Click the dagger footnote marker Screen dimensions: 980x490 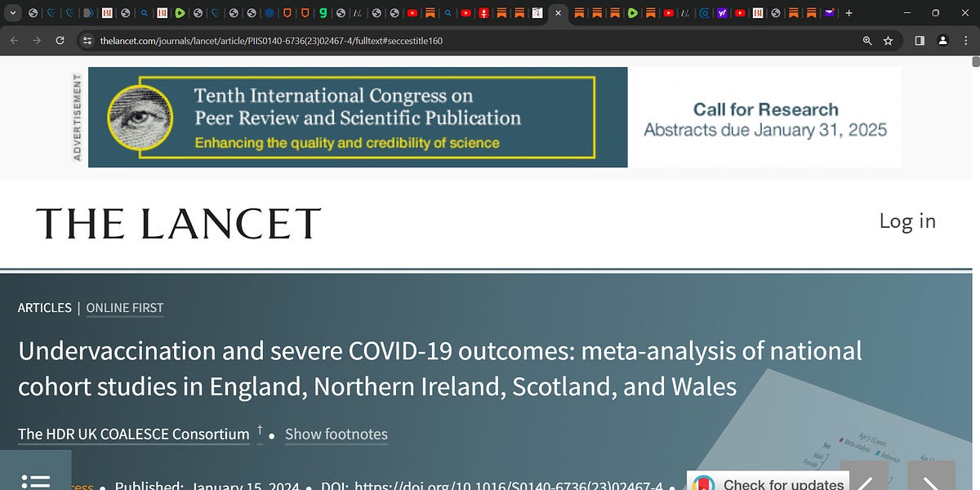tap(260, 430)
